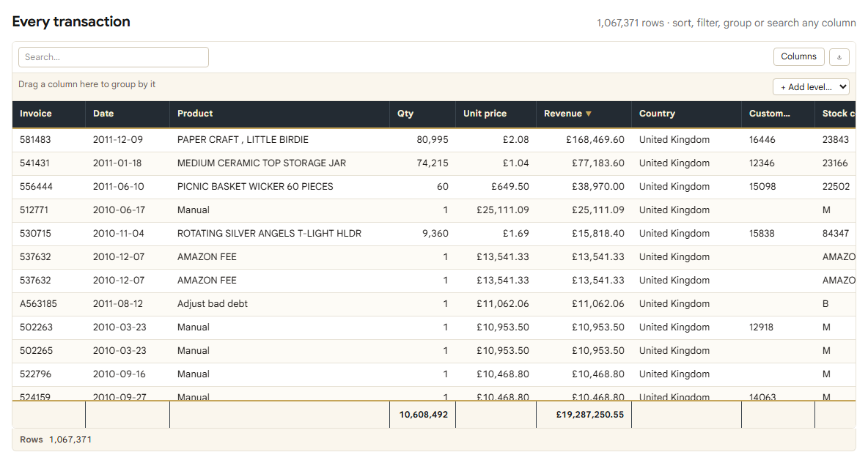This screenshot has width=868, height=463.
Task: Click the Adjust bad debt product cell
Action: (279, 304)
